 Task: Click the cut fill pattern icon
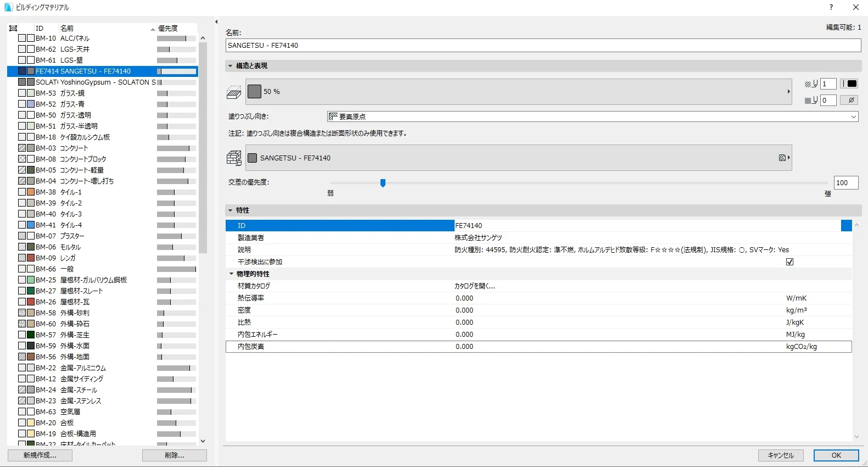pyautogui.click(x=234, y=92)
